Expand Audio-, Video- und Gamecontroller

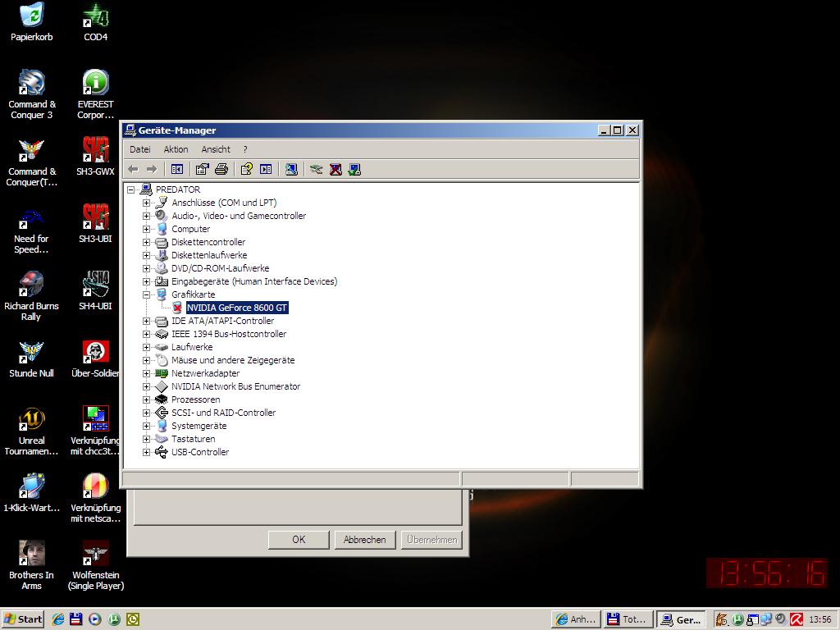click(x=146, y=216)
